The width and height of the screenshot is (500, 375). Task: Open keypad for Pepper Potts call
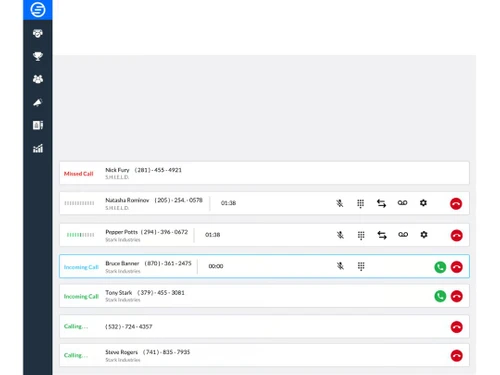point(361,235)
